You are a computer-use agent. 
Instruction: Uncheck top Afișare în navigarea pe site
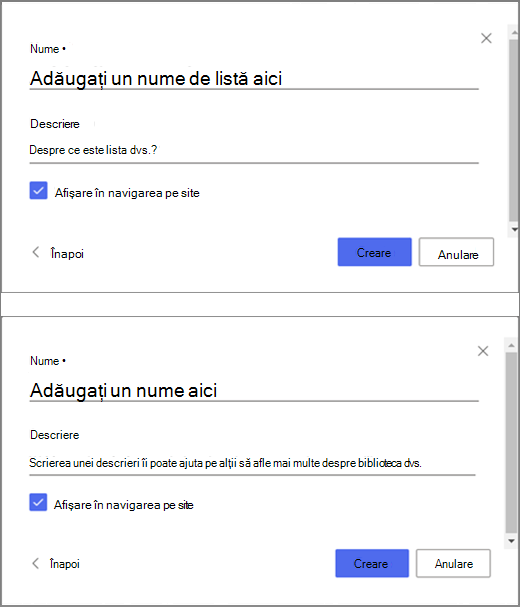38,190
